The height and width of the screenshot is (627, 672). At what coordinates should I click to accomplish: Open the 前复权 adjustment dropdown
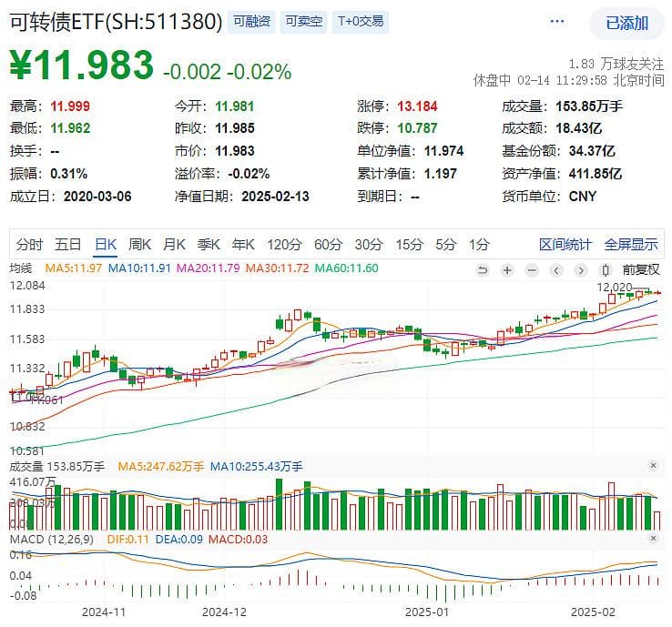(x=641, y=269)
